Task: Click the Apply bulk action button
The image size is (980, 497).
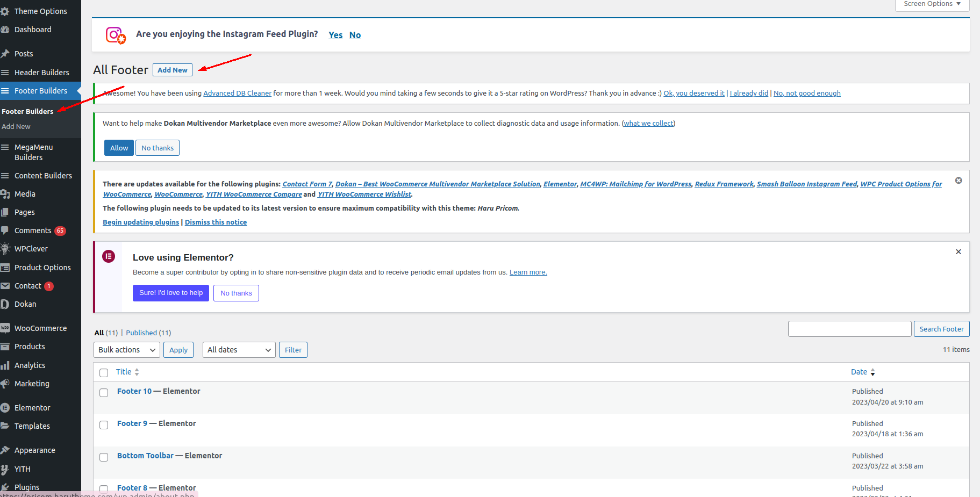Action: click(178, 350)
